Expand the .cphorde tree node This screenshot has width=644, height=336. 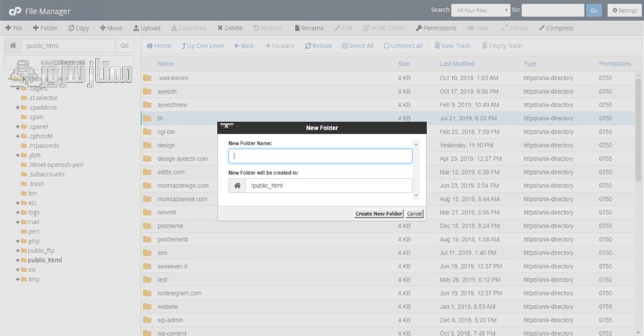pyautogui.click(x=18, y=136)
